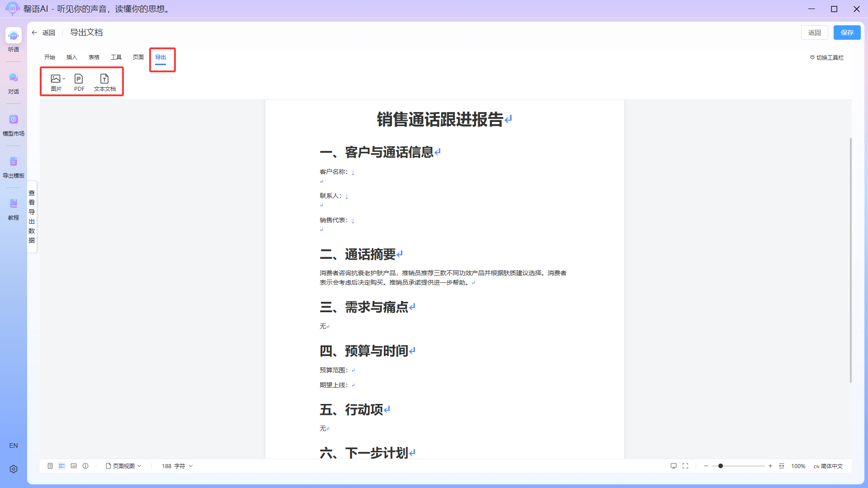Click the 五、行动项 heading
Image resolution: width=868 pixels, height=488 pixels.
tap(351, 410)
